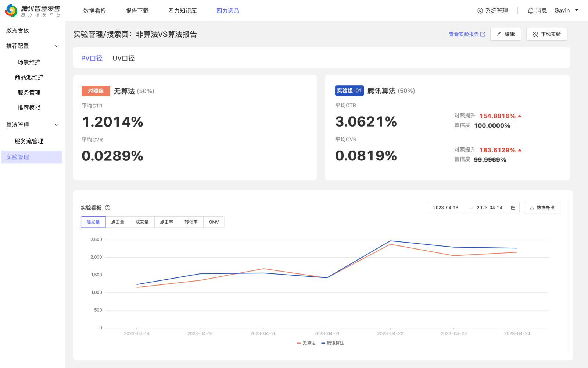588x368 pixels.
Task: Click the 实验看板 help question-mark icon
Action: click(x=108, y=208)
